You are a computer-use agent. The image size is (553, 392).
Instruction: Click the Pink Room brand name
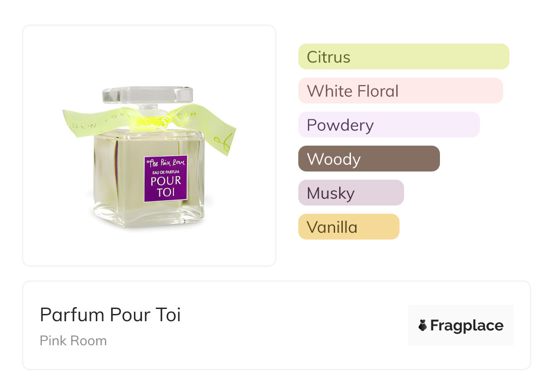pyautogui.click(x=73, y=341)
